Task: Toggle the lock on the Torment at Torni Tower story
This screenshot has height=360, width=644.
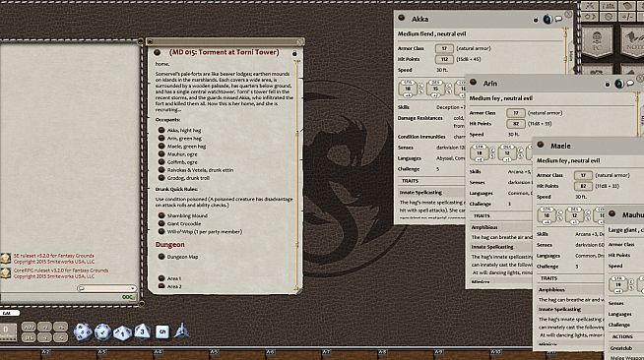Action: [x=294, y=53]
